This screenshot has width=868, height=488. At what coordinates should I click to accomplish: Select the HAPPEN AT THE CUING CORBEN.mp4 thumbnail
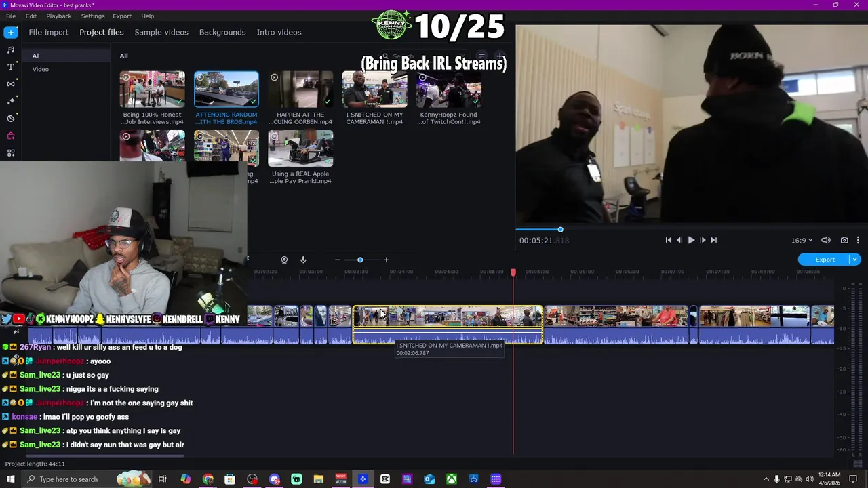pos(300,89)
